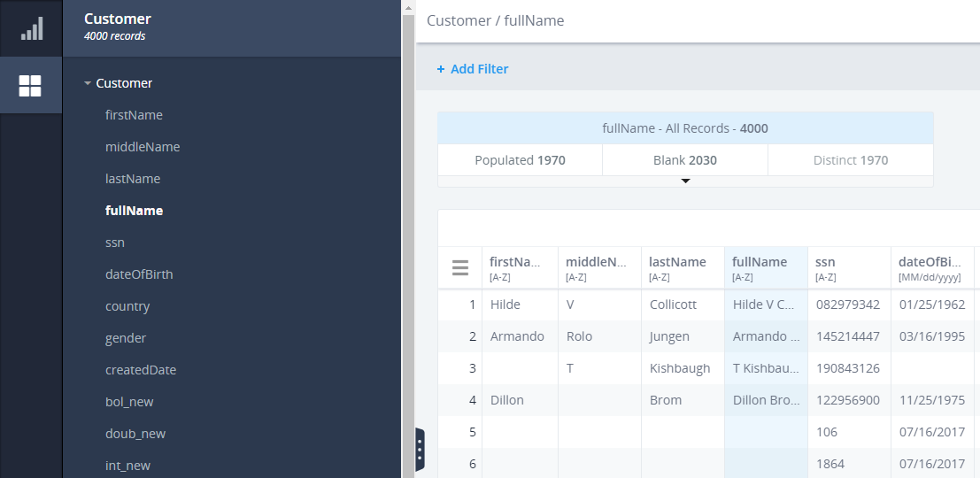
Task: Click the plus Add Filter icon
Action: click(x=441, y=69)
